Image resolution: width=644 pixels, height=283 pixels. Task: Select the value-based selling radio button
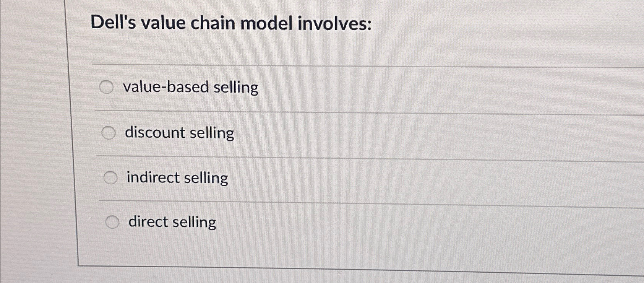[106, 88]
